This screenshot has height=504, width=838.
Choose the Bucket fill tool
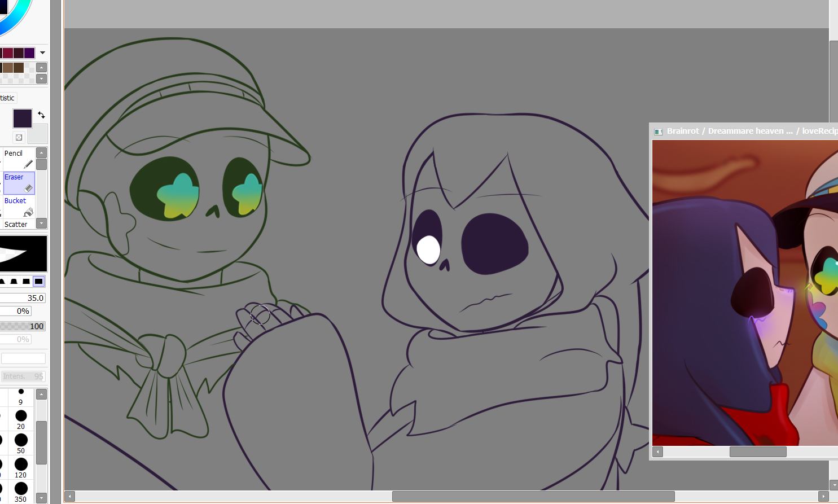click(19, 207)
